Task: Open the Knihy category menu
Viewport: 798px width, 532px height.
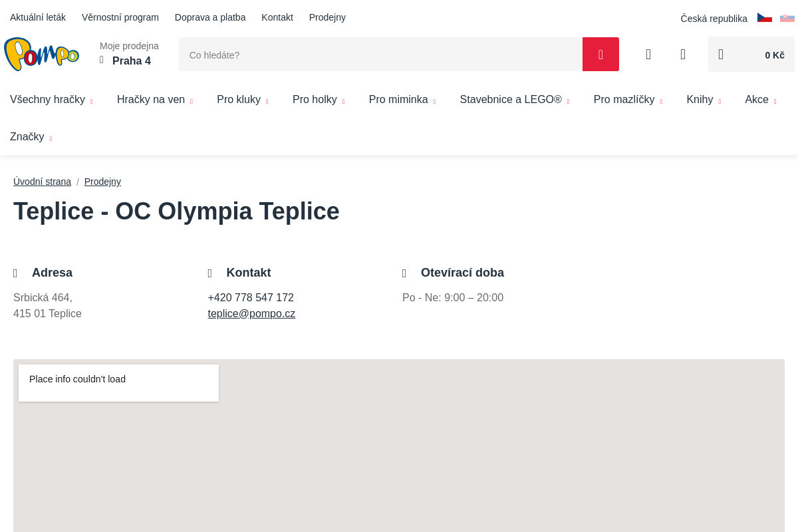Action: pyautogui.click(x=703, y=100)
